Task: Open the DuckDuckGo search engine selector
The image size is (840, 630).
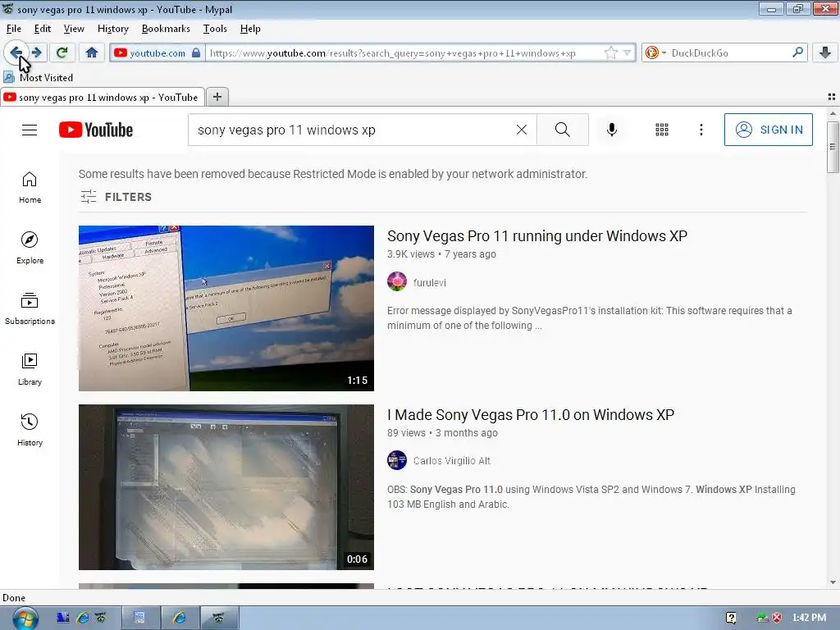Action: (655, 52)
